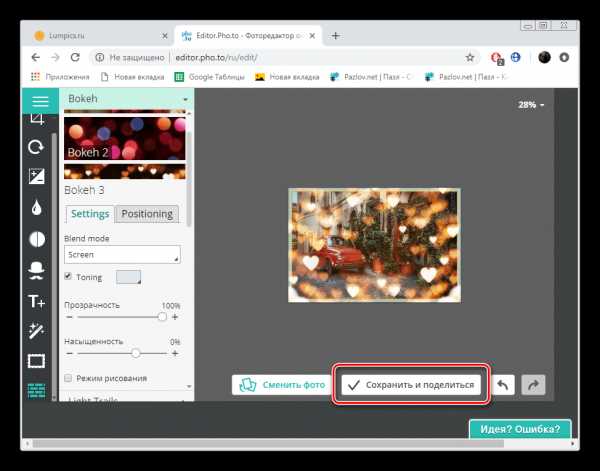Image resolution: width=600 pixels, height=471 pixels.
Task: Open the second Новая вкладка bookmark
Action: click(x=287, y=77)
